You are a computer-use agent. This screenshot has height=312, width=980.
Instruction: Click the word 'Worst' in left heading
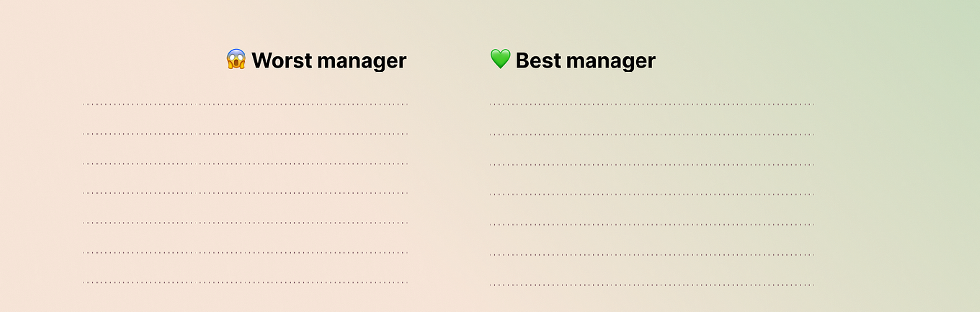tap(282, 60)
